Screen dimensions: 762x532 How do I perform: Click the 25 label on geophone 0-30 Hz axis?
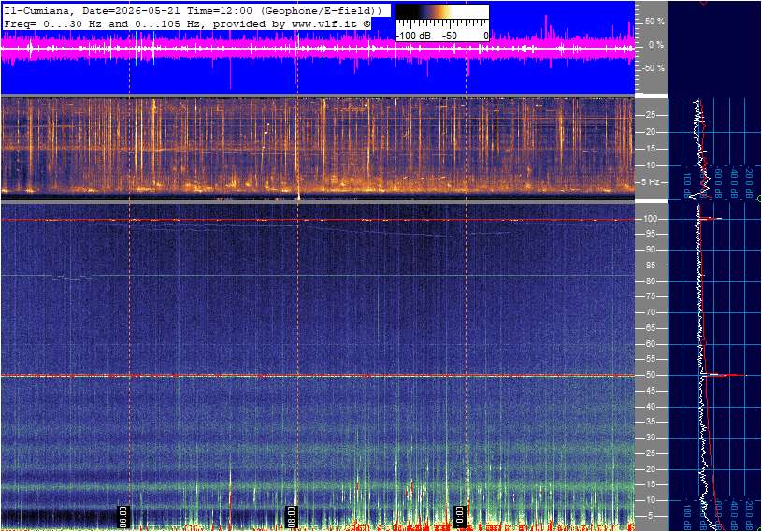tap(650, 115)
